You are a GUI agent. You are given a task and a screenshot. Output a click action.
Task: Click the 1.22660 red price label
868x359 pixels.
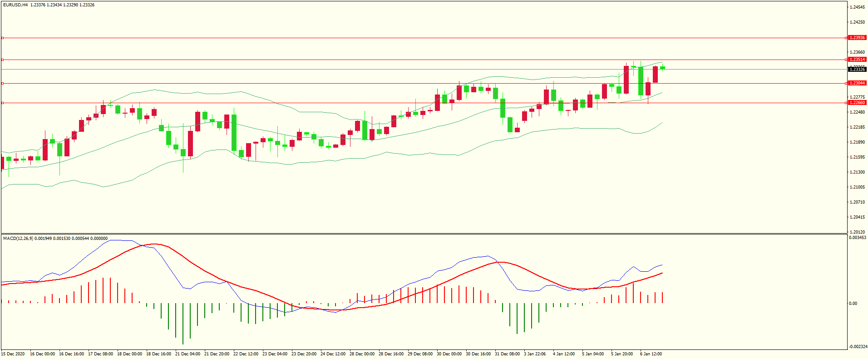[x=857, y=103]
